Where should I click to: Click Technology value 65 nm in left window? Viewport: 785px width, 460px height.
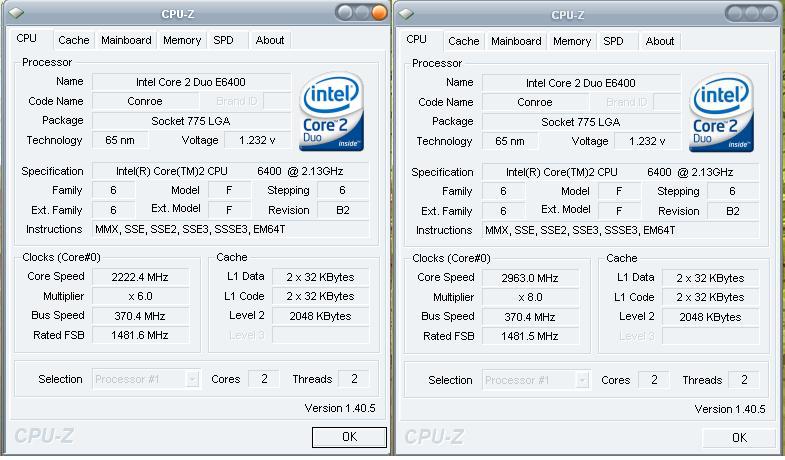[120, 140]
